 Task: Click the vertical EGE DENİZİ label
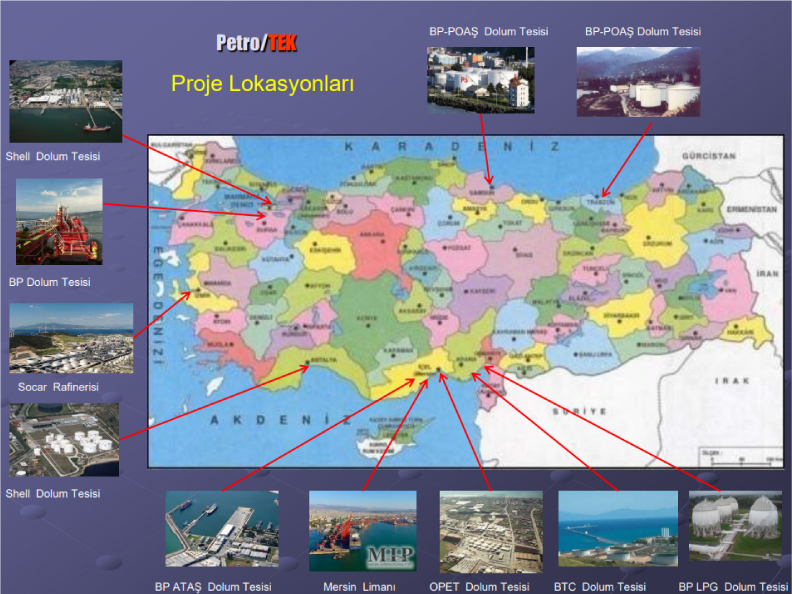point(158,305)
